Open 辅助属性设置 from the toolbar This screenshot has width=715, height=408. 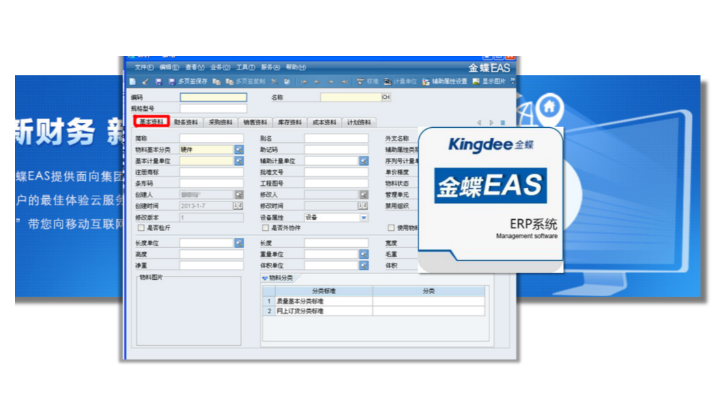coord(445,82)
